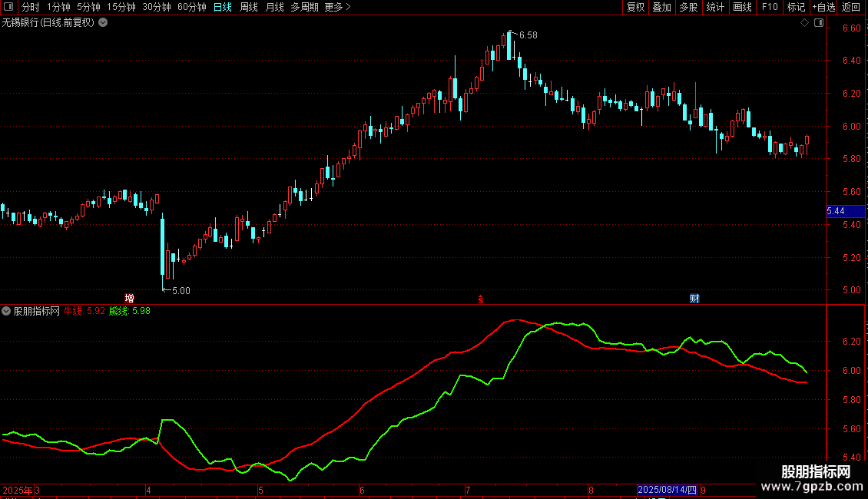This screenshot has height=499, width=868.
Task: Switch to 分时 intraday chart
Action: 31,7
